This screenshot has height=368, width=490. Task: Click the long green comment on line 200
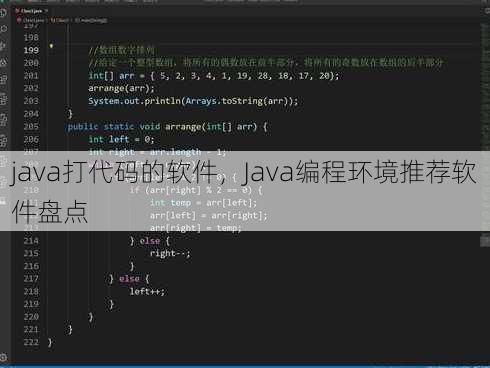[266, 63]
